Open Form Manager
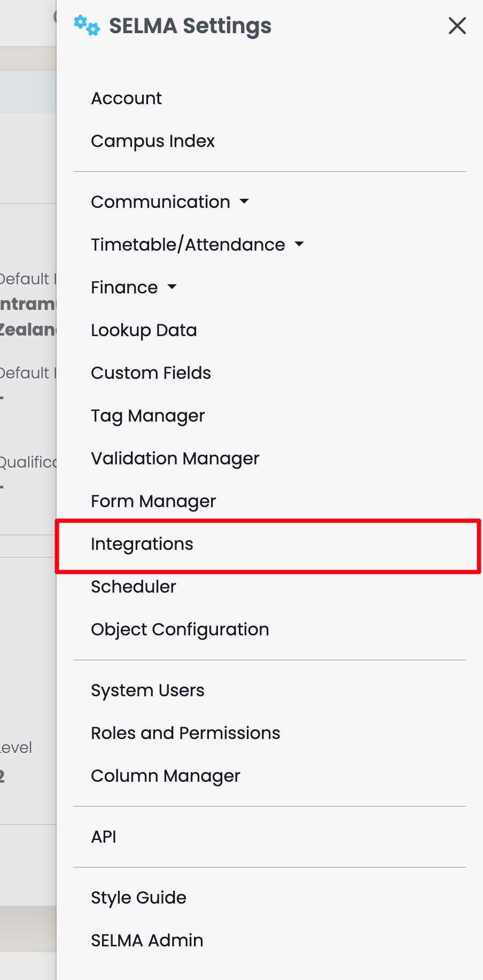Image resolution: width=483 pixels, height=980 pixels. tap(153, 501)
